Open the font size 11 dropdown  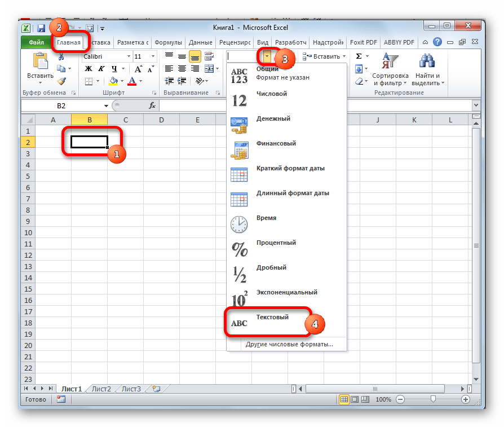point(153,57)
